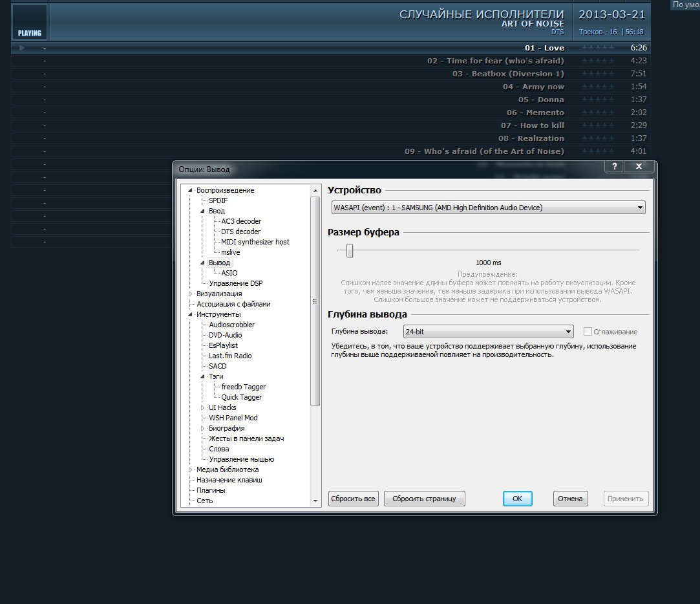Click the buffer size slider handle
This screenshot has height=604, width=700.
(350, 250)
